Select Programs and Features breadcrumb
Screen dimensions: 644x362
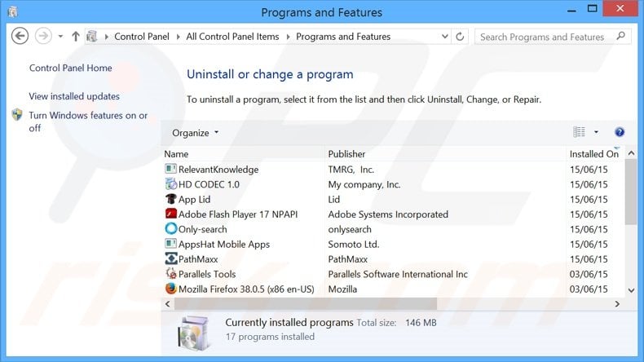tap(343, 37)
